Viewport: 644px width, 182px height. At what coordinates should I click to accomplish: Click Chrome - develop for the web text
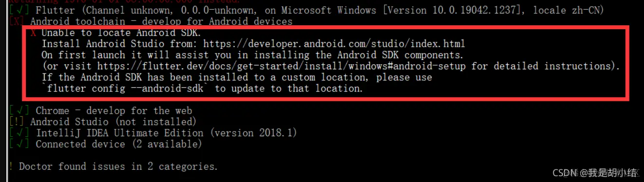tap(114, 111)
